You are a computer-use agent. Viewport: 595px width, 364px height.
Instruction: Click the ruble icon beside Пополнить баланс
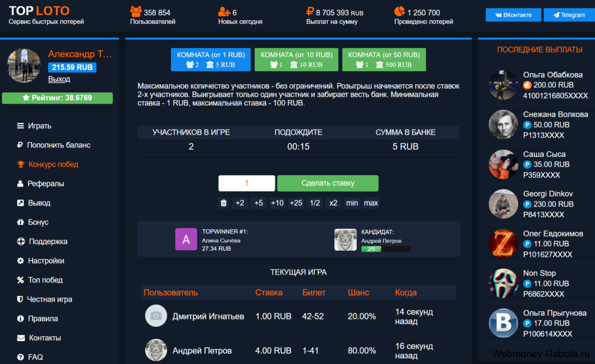point(20,145)
